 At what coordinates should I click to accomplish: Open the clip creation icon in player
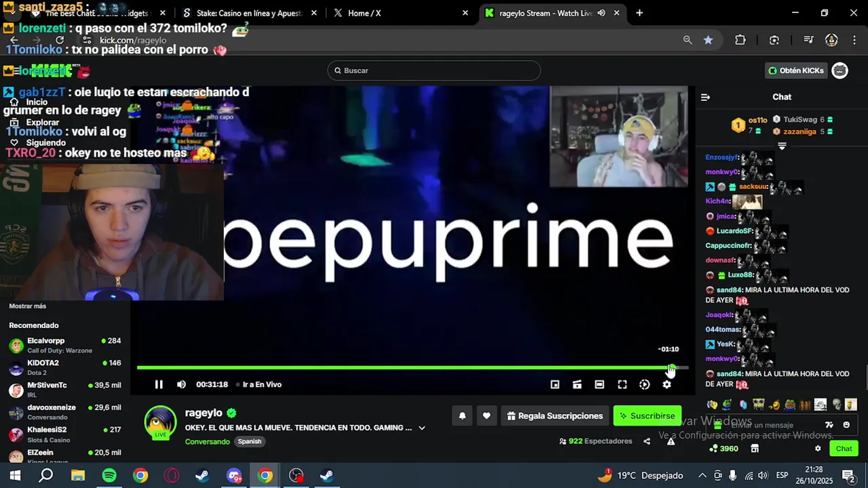pos(577,384)
